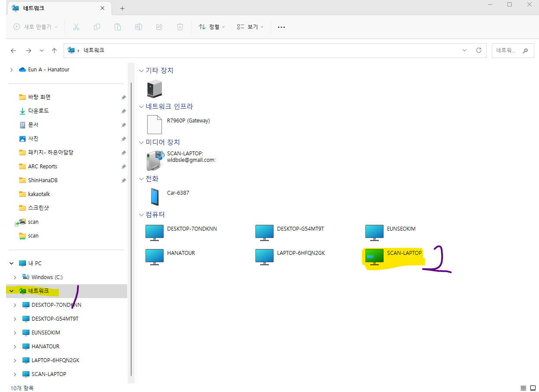
Task: Expand the Windows (C:) tree node
Action: point(15,277)
